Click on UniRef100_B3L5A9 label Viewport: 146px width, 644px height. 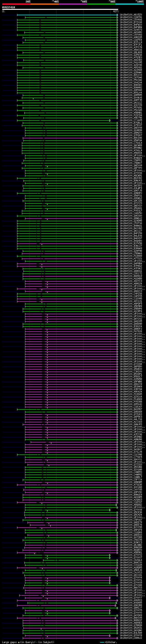click(x=131, y=633)
